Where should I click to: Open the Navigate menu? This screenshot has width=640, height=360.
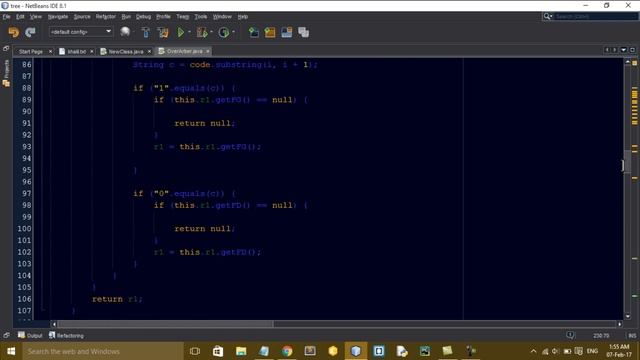point(58,17)
